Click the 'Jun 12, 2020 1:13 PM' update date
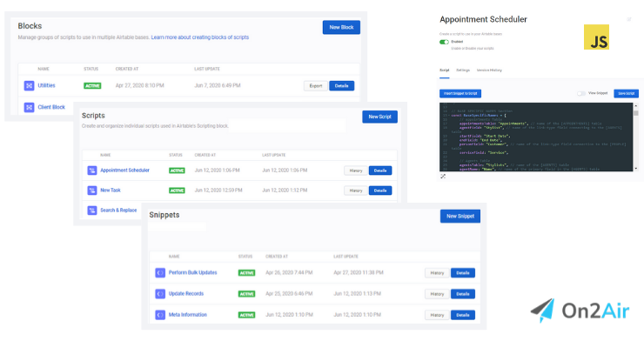The image size is (644, 341). (x=358, y=294)
